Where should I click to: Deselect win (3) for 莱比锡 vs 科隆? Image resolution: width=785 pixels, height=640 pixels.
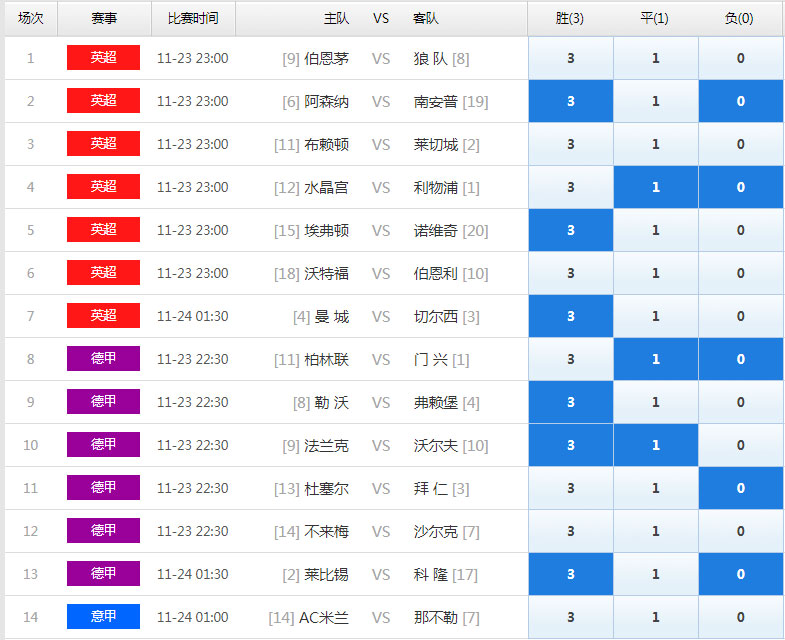pyautogui.click(x=571, y=575)
